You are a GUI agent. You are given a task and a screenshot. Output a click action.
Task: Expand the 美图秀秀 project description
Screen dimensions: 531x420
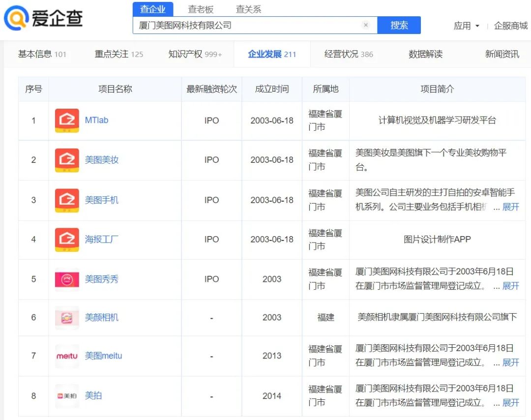(510, 286)
